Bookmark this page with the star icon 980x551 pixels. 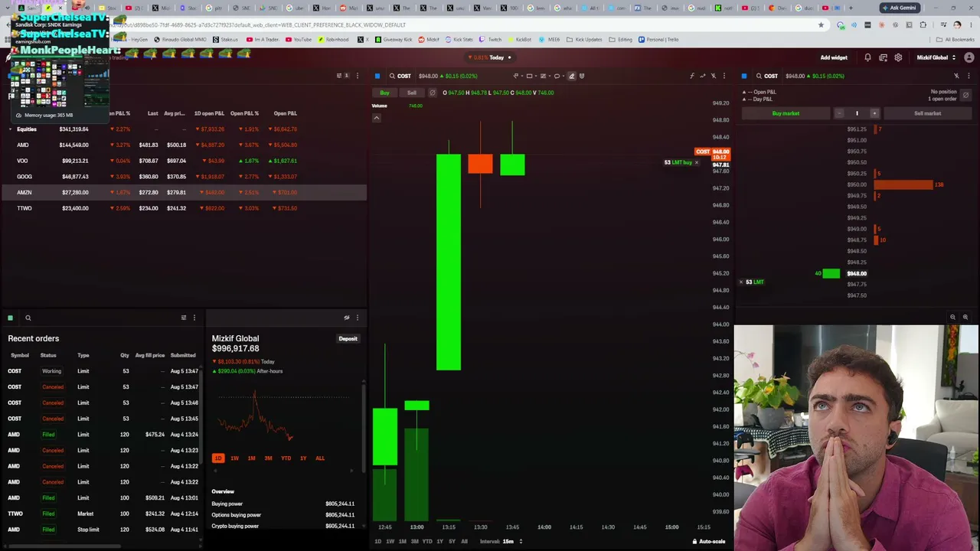[x=821, y=24]
